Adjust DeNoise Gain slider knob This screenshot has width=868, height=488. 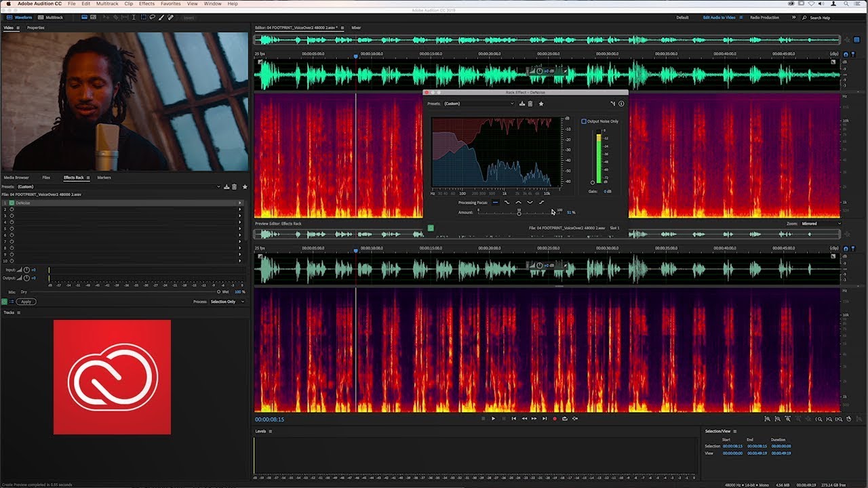tap(593, 182)
